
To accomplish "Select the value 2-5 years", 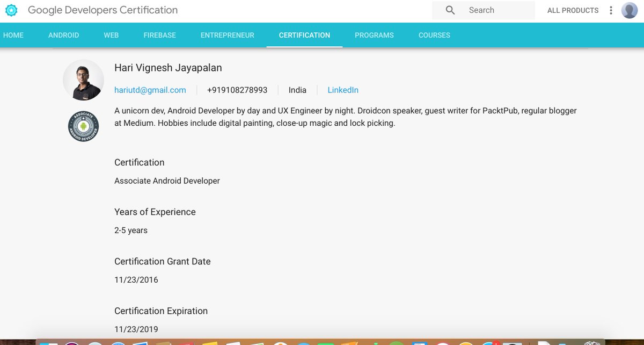I will point(131,231).
